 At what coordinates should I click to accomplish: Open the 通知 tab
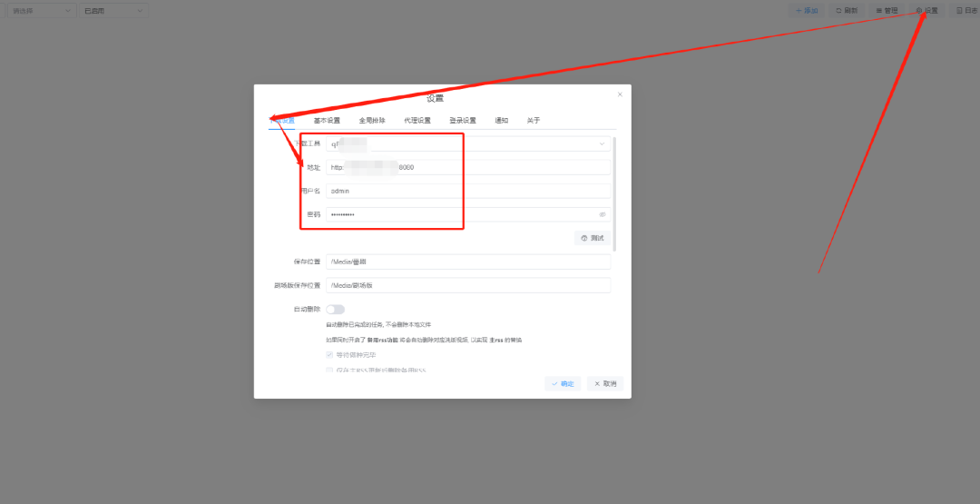point(501,121)
